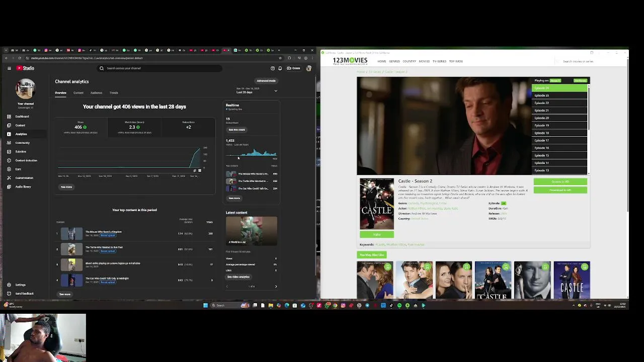Viewport: 644px width, 362px height.
Task: Click See more below top content list
Action: (65, 295)
